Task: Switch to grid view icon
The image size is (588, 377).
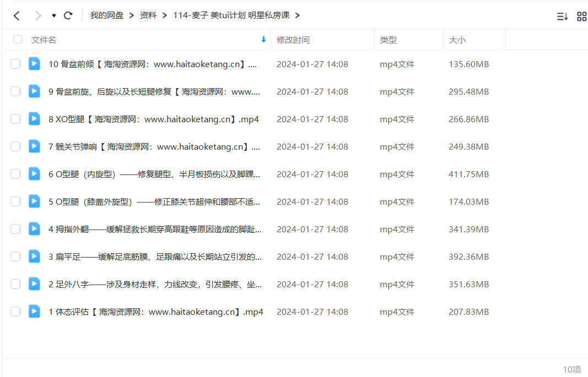Action: 581,17
